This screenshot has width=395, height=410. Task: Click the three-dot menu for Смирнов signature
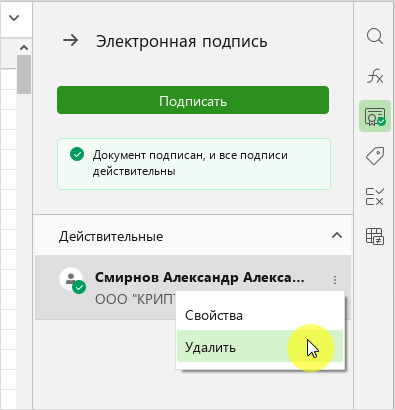(335, 280)
